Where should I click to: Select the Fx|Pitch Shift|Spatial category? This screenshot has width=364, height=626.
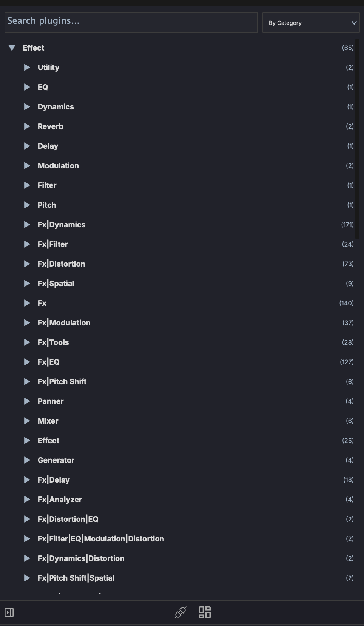point(76,578)
